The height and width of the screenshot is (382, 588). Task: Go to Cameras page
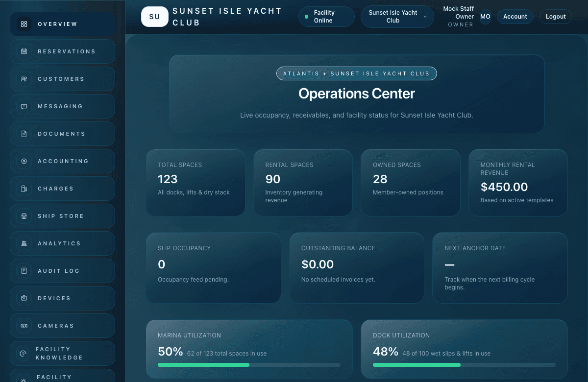click(62, 326)
